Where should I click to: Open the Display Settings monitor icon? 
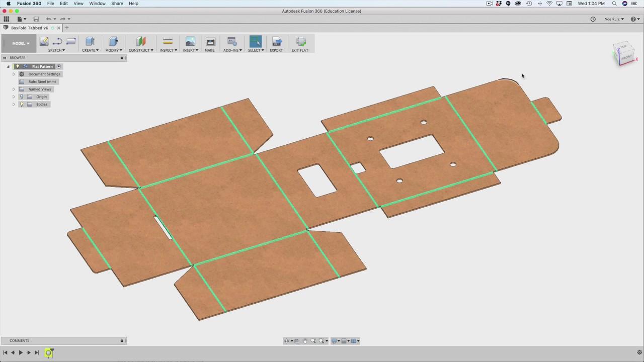point(335,341)
